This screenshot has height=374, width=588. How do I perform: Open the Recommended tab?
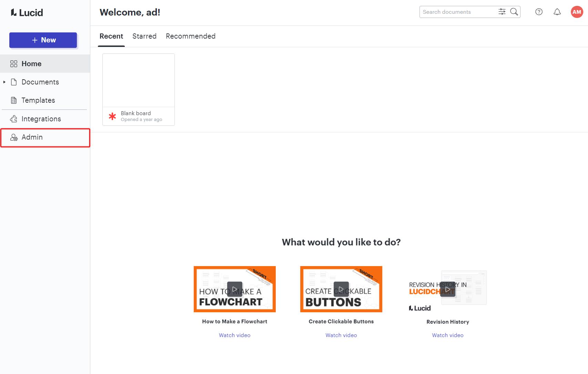point(190,36)
